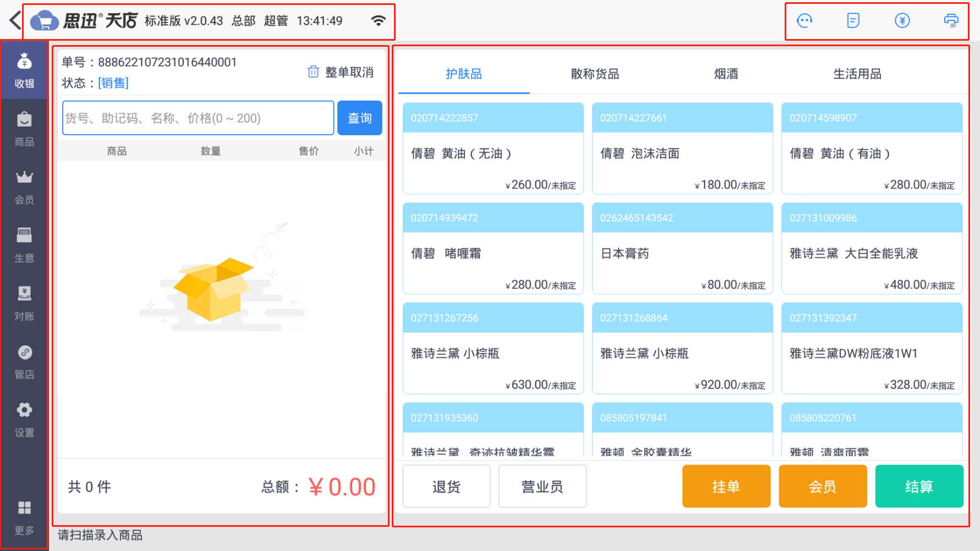Click the 退货 return button
The width and height of the screenshot is (980, 551).
pyautogui.click(x=446, y=486)
